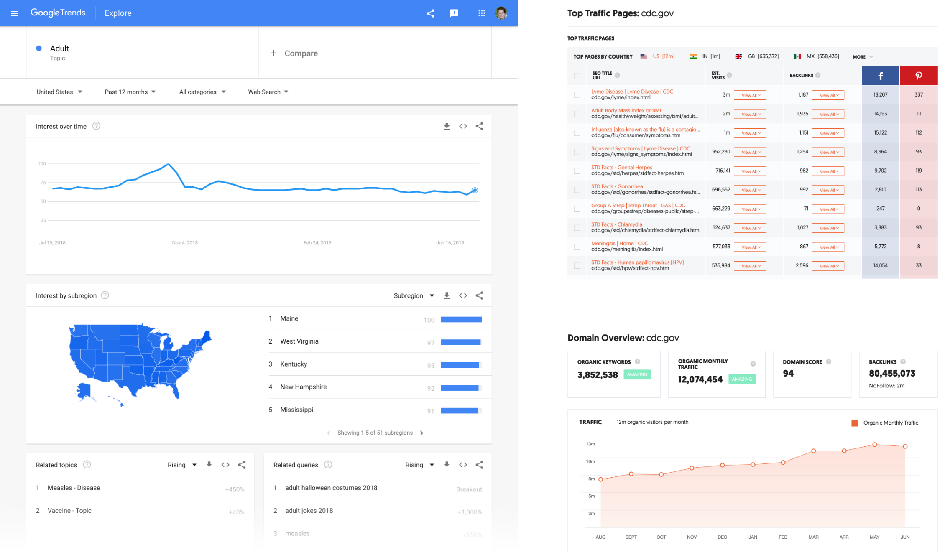Viewport: 945px width, 560px height.
Task: Open the Google apps grid
Action: tap(481, 13)
